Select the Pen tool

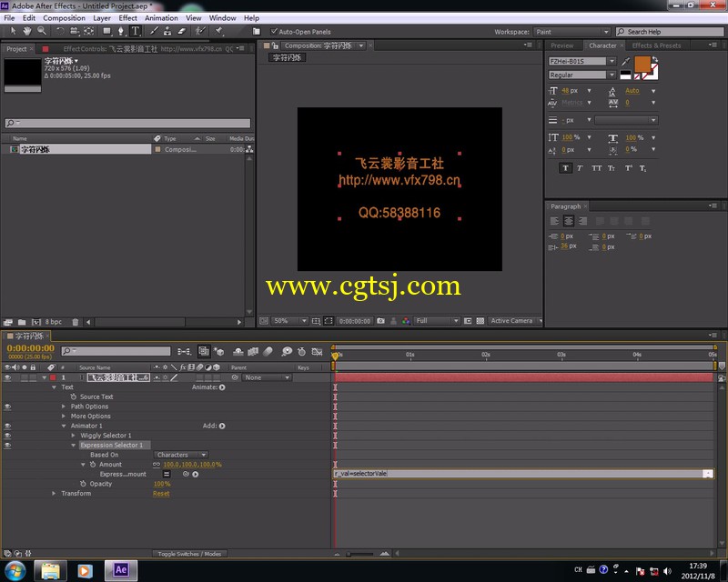coord(121,31)
